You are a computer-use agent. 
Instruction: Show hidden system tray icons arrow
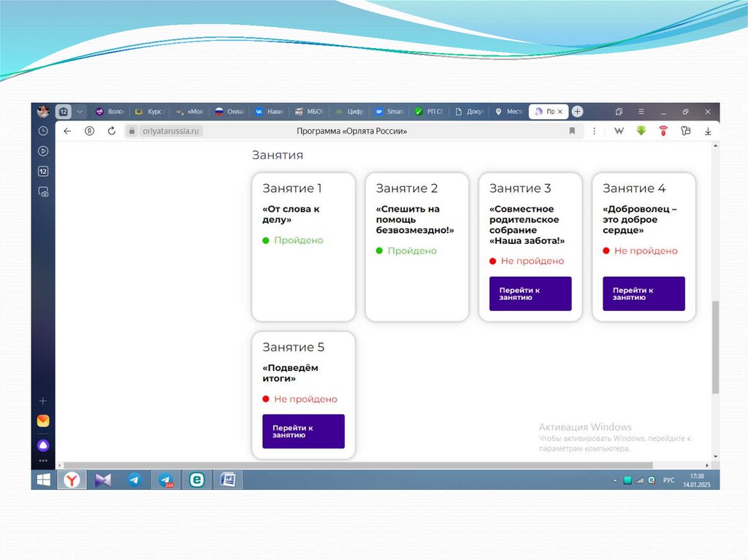tap(615, 480)
